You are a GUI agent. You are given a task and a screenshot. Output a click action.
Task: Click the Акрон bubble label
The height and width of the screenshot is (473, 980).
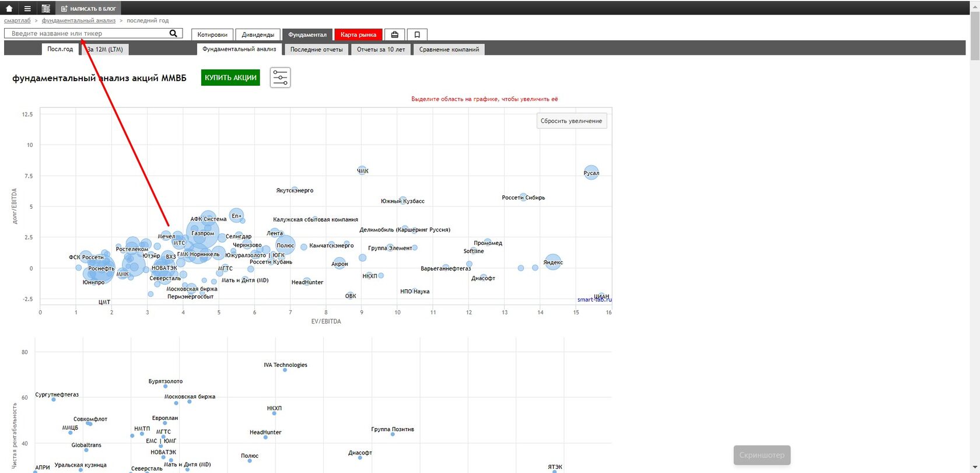(x=339, y=264)
